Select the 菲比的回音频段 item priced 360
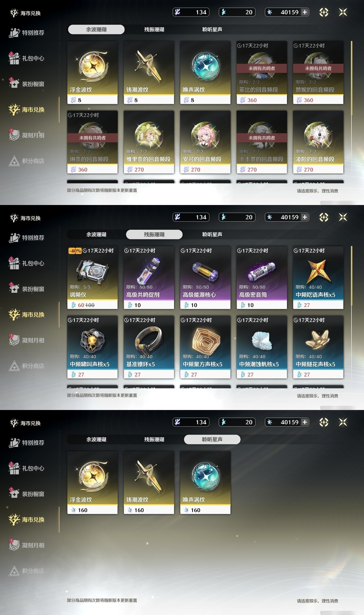Image resolution: width=364 pixels, height=615 pixels. coord(262,73)
